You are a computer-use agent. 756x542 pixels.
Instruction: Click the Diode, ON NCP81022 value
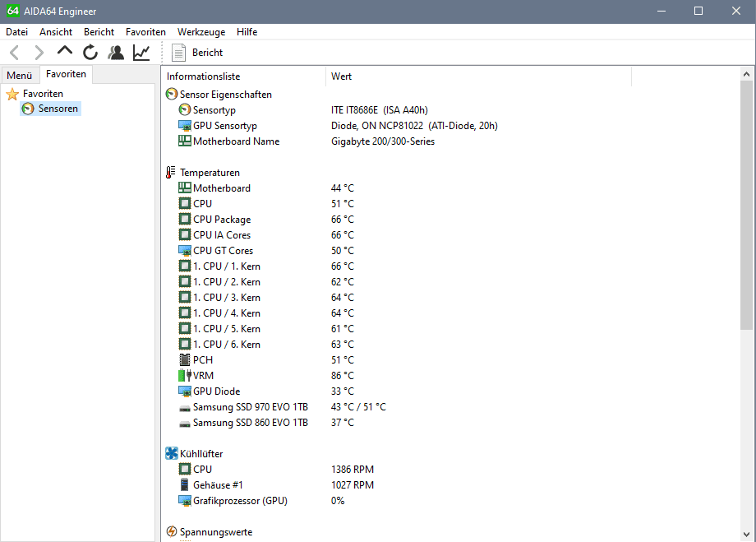(414, 126)
